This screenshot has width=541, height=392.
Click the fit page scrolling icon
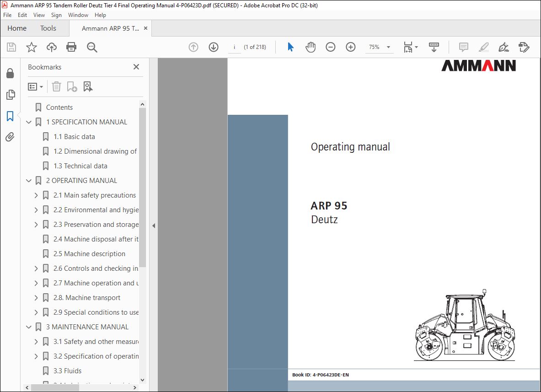click(408, 47)
